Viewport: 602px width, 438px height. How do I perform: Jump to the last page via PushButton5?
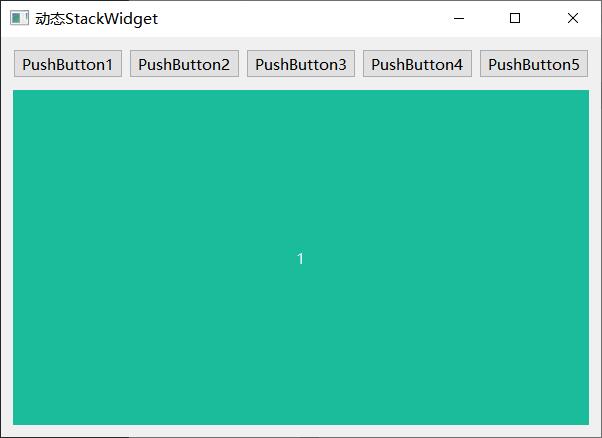point(533,64)
